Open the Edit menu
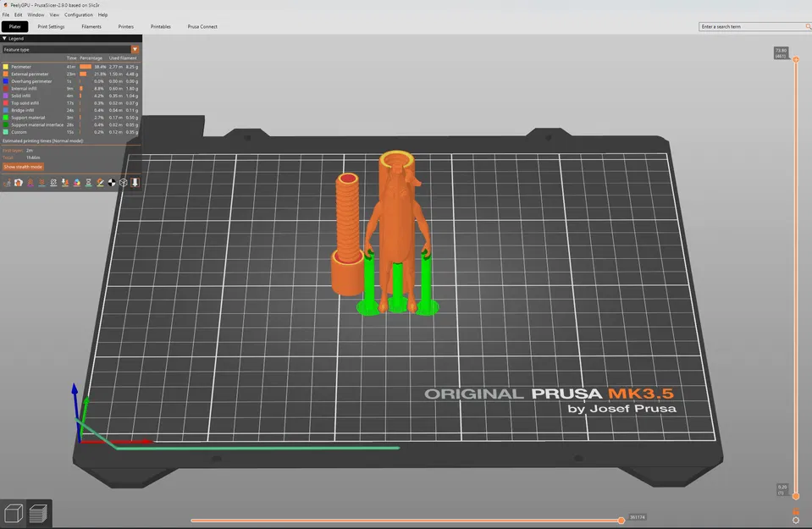This screenshot has width=812, height=529. (18, 15)
